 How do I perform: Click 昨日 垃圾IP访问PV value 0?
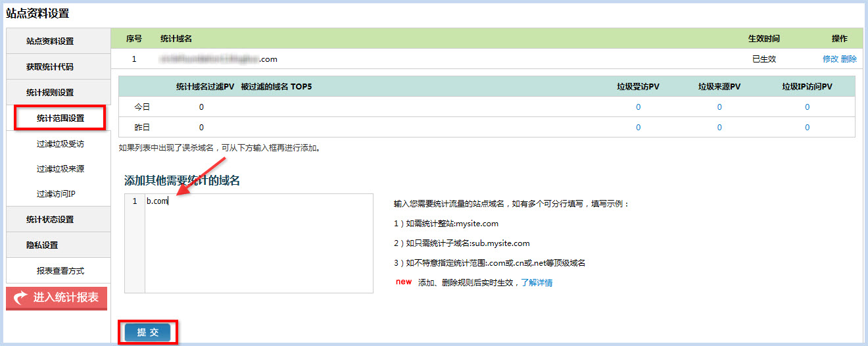click(808, 128)
